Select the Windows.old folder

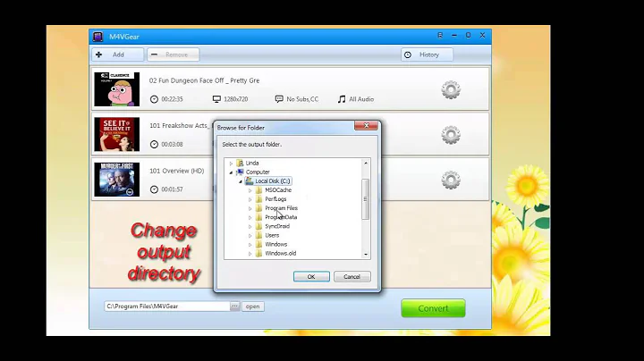281,254
